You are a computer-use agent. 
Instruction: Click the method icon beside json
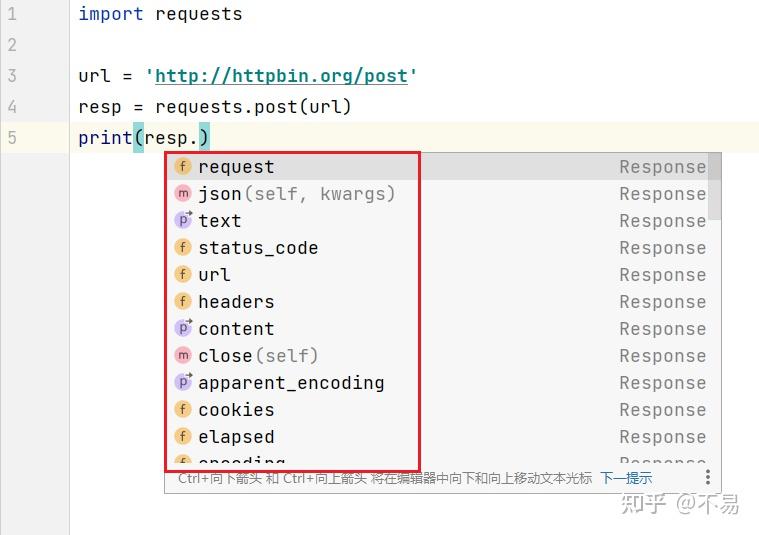click(x=183, y=194)
